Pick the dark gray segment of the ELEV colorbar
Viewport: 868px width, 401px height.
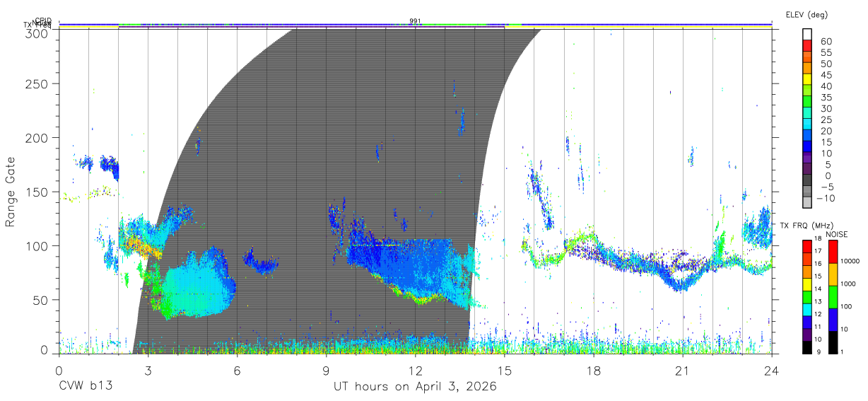coord(807,180)
